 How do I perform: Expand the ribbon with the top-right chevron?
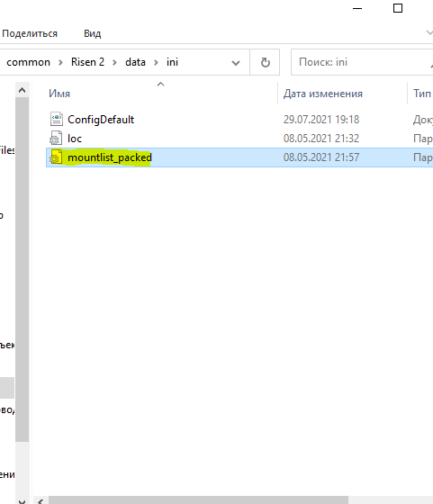[x=429, y=32]
